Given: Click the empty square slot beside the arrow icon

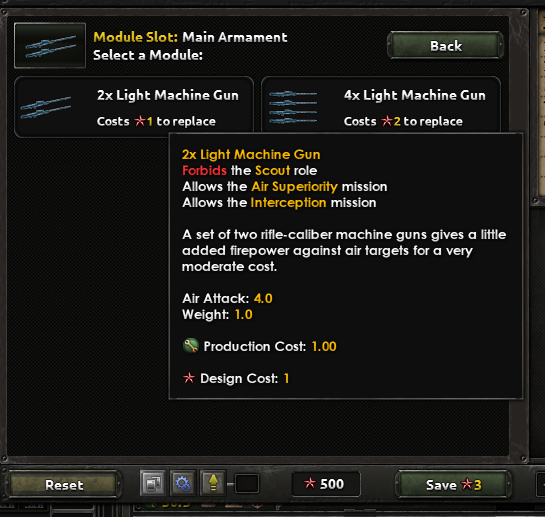Looking at the screenshot, I should tap(247, 484).
